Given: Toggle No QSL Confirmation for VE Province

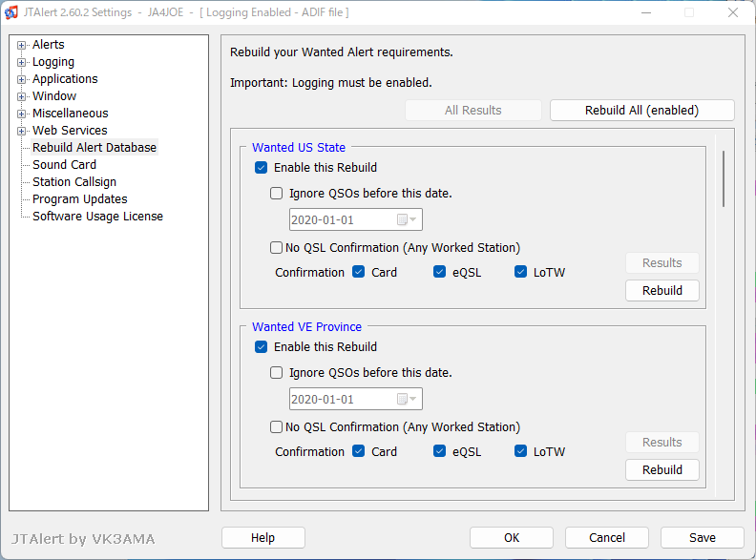Looking at the screenshot, I should [x=276, y=427].
